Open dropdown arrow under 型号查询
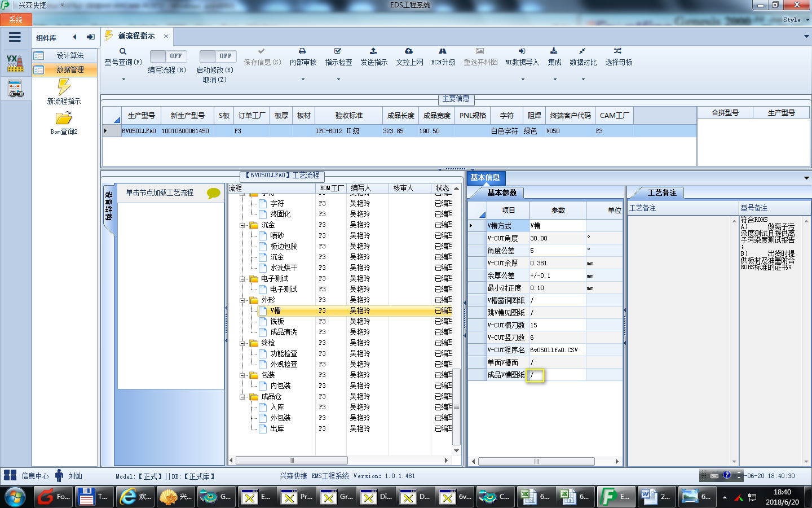 (x=123, y=80)
